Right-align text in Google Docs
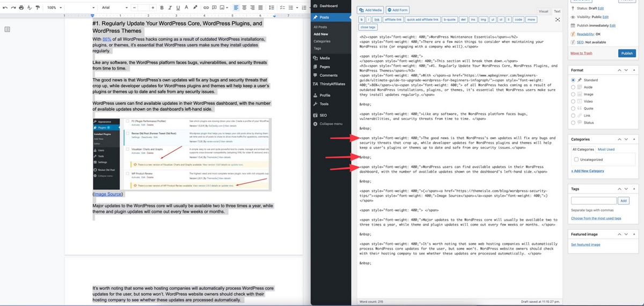This screenshot has height=306, width=644. 252,8
